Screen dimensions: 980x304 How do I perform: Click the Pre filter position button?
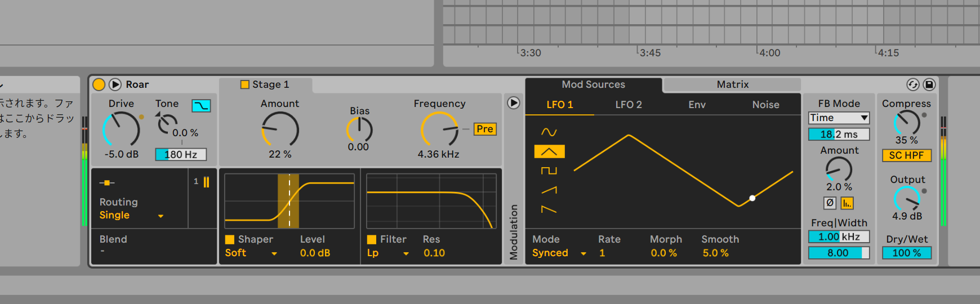pyautogui.click(x=484, y=129)
